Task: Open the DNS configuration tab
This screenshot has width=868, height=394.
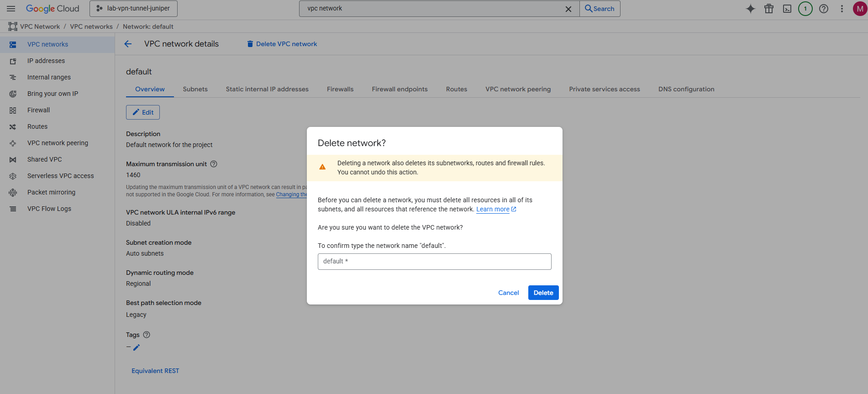Action: (686, 89)
